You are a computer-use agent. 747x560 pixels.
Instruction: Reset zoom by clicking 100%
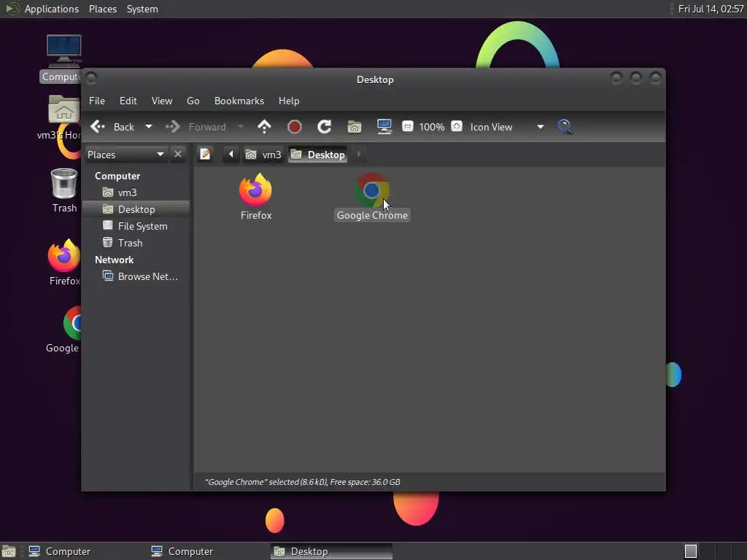(x=432, y=127)
